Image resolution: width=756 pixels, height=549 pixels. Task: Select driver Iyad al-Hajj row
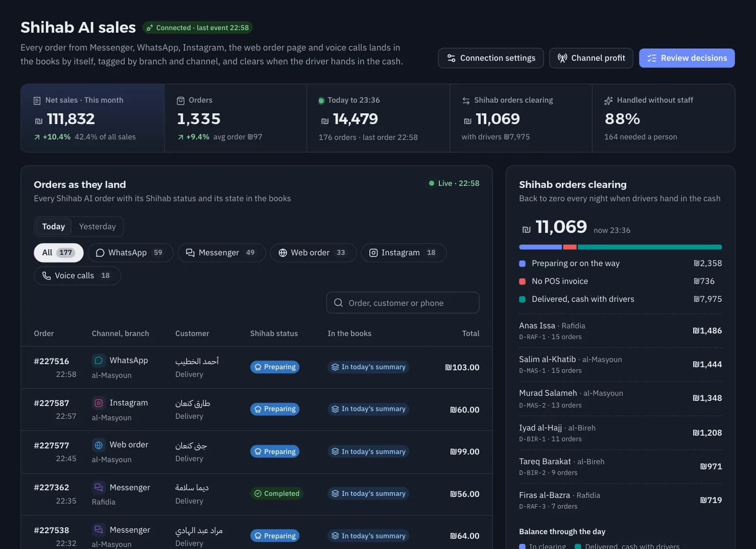(x=621, y=433)
